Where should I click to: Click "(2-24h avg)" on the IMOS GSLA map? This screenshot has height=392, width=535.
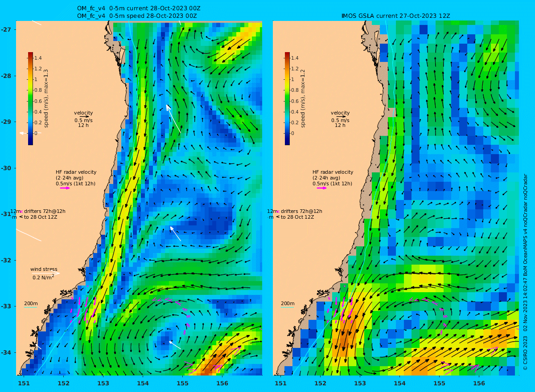pos(327,178)
